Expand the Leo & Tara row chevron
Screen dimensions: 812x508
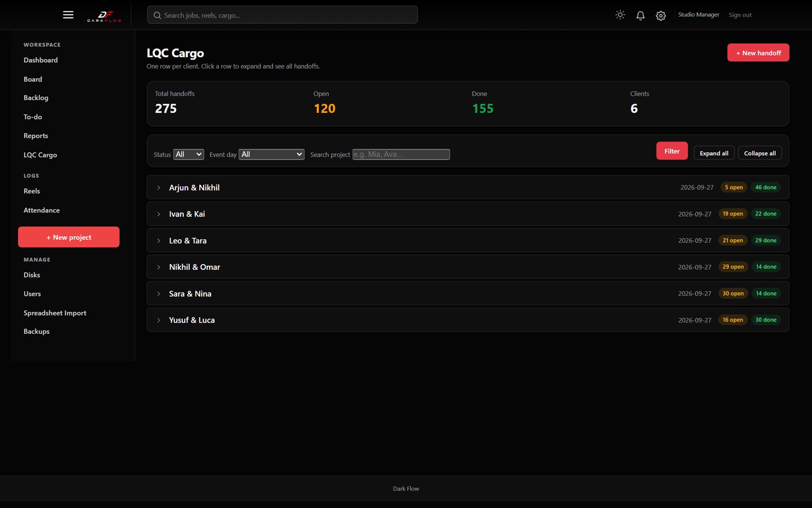(x=158, y=241)
